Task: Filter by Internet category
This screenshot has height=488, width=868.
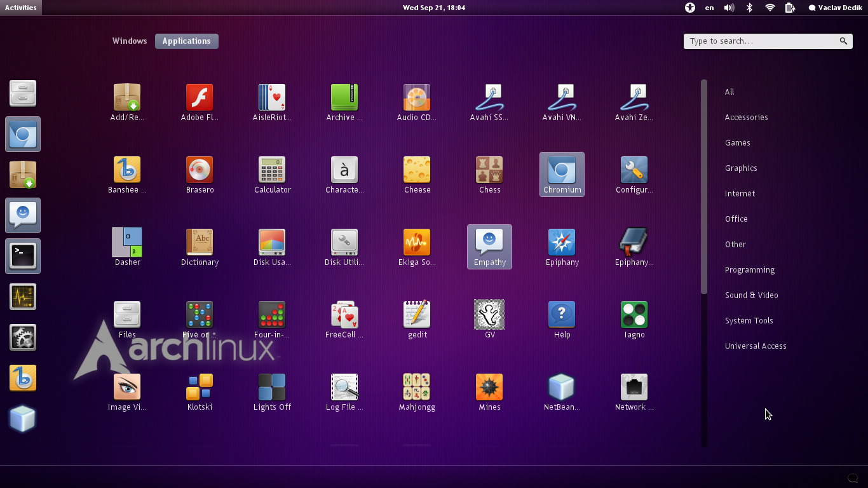Action: (740, 194)
